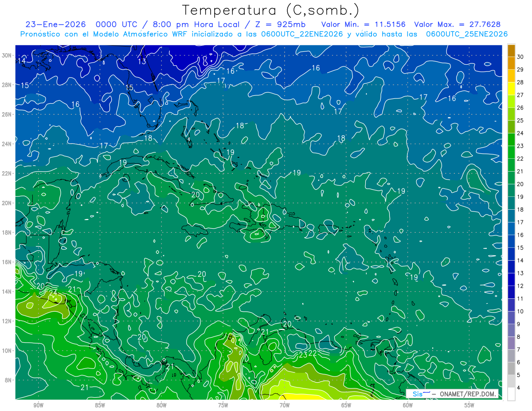
Task: Click the longitude axis label "90W"
Action: click(x=38, y=405)
